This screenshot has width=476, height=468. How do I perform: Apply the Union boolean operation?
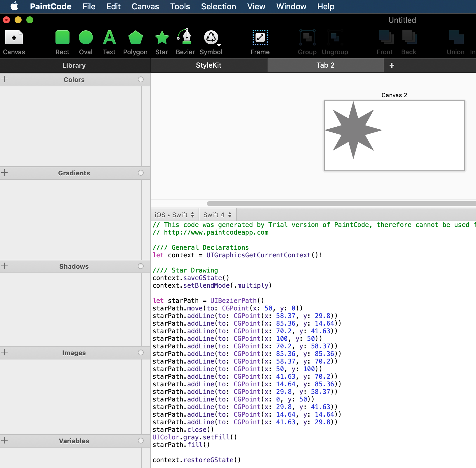[456, 43]
